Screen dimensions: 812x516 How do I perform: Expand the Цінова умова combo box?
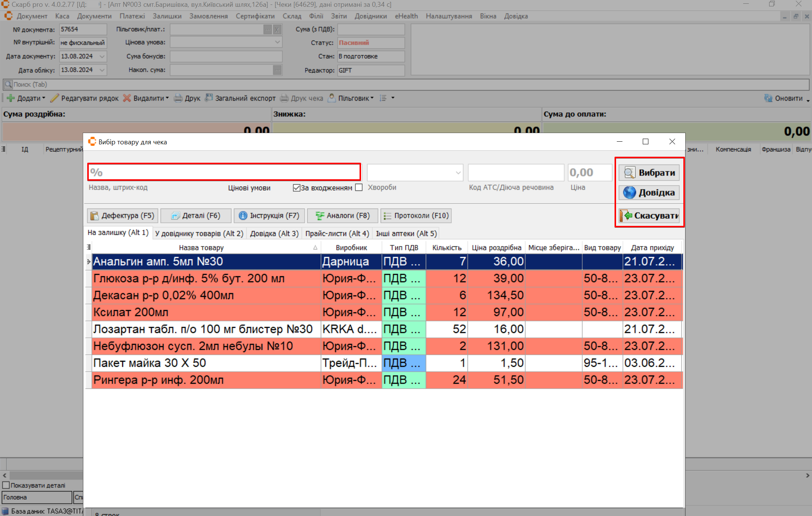pyautogui.click(x=277, y=42)
